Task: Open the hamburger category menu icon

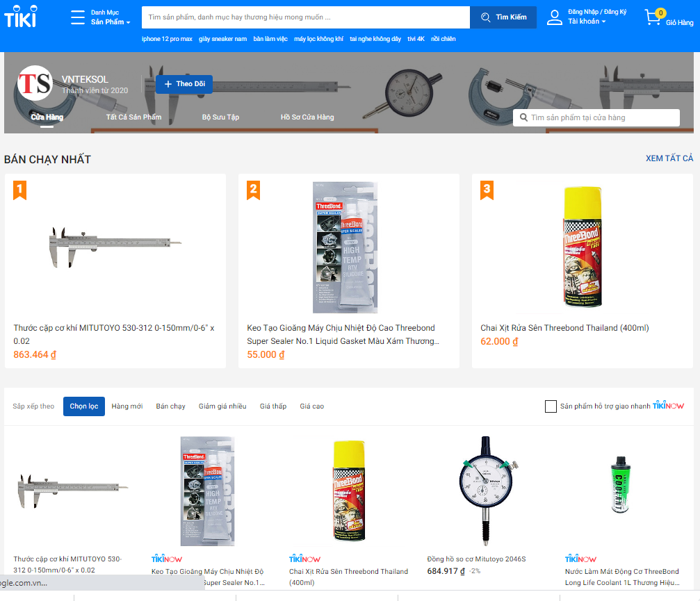Action: click(78, 17)
